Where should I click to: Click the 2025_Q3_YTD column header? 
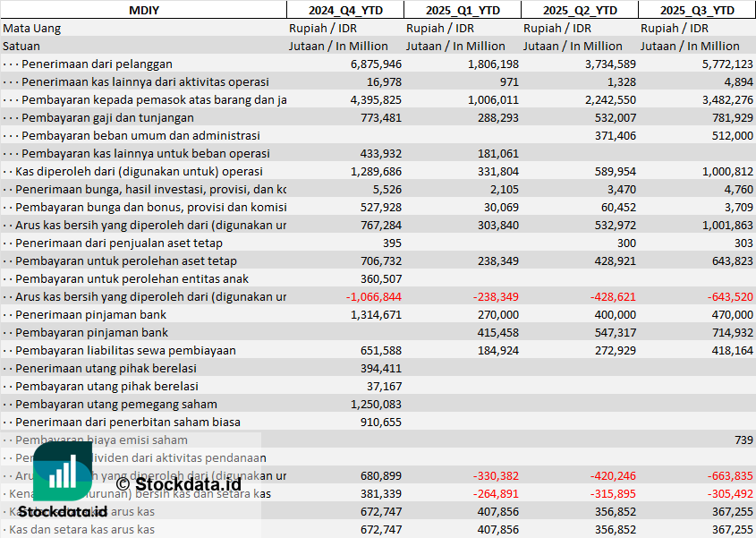tap(697, 10)
